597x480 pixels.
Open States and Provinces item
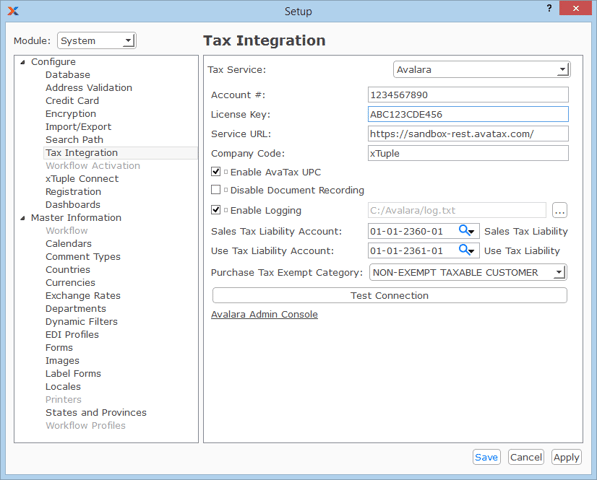[x=96, y=412]
